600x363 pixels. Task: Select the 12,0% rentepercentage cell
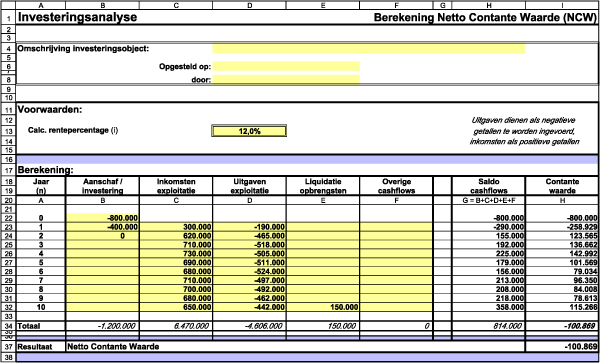[249, 131]
